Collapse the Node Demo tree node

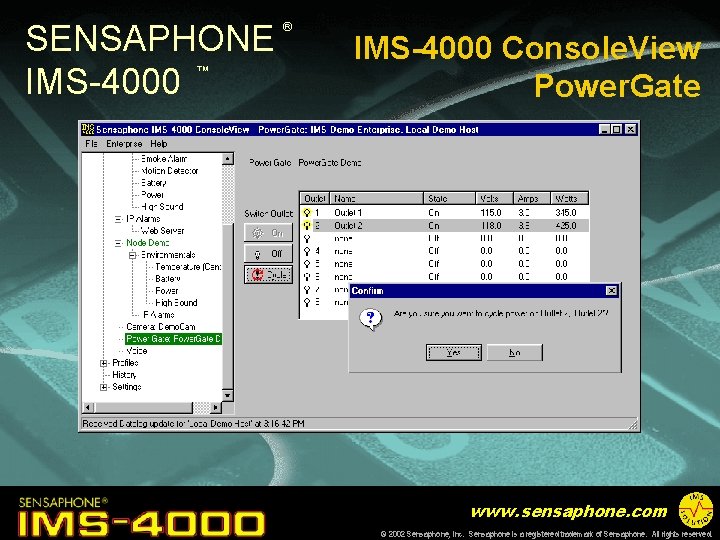(118, 243)
